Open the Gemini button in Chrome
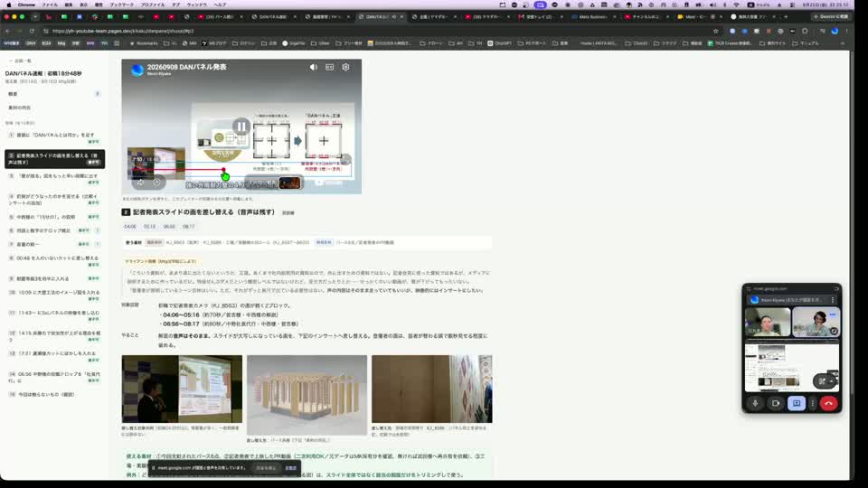Screen dimensions: 868x488 click(830, 16)
